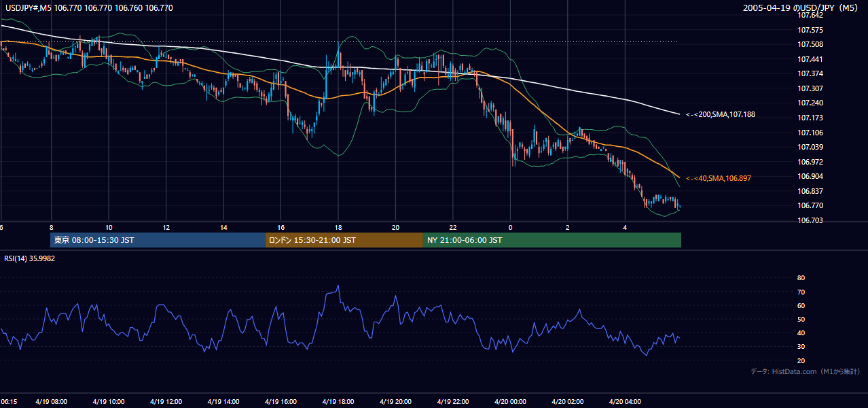
Task: Click the 4/19 08:00 date axis label
Action: 52,401
